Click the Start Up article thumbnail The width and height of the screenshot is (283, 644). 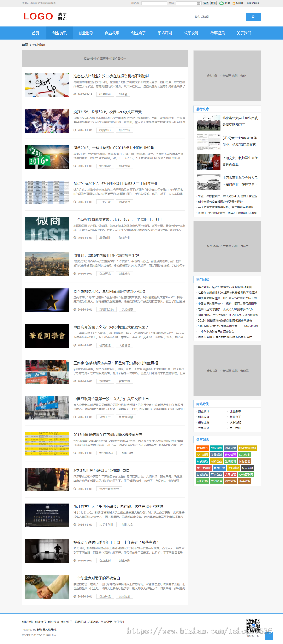47,85
